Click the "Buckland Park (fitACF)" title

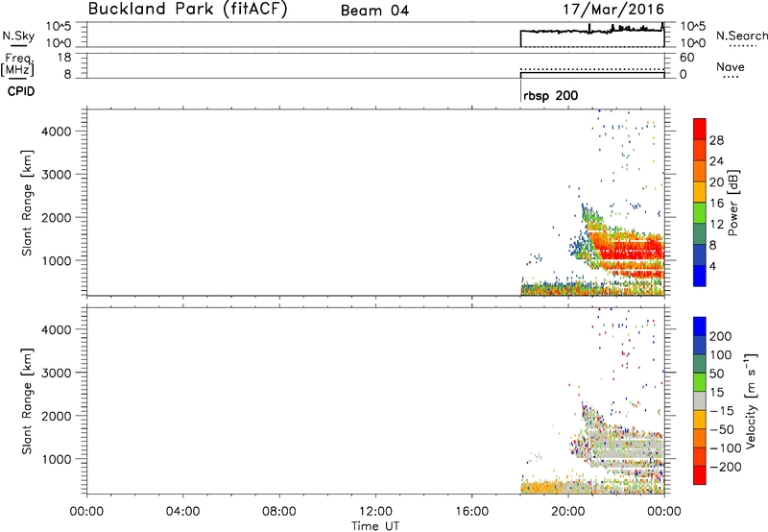coord(187,9)
